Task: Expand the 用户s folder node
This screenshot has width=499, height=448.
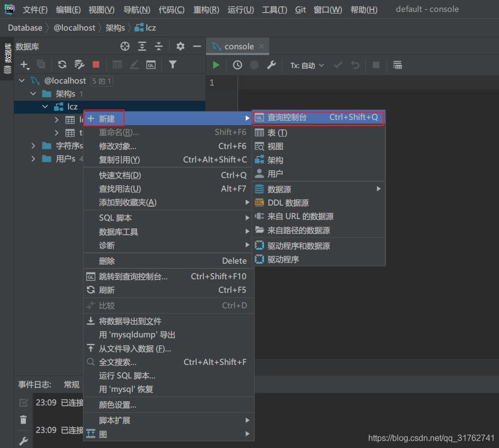Action: click(x=33, y=159)
